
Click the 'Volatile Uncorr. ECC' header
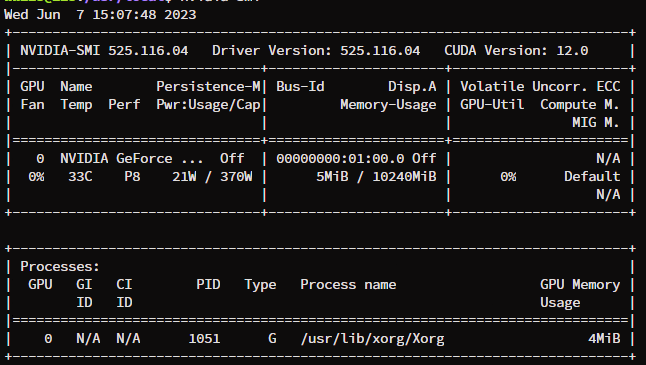[540, 87]
